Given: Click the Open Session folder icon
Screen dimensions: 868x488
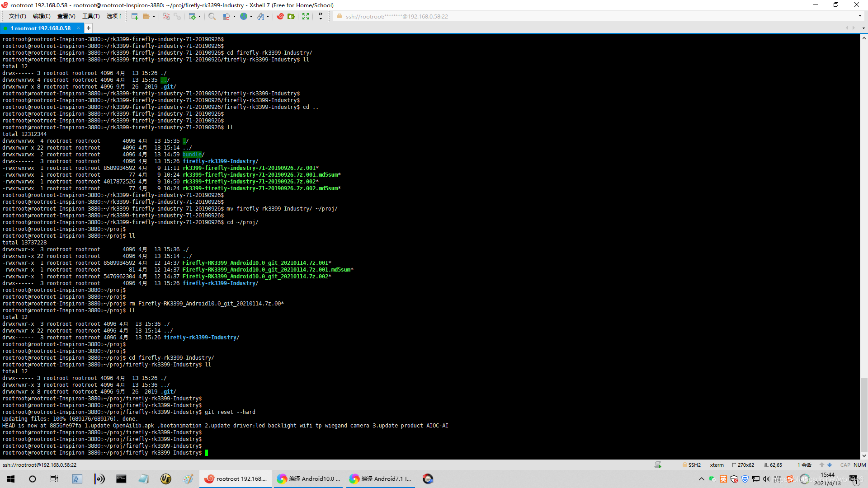Looking at the screenshot, I should point(146,16).
